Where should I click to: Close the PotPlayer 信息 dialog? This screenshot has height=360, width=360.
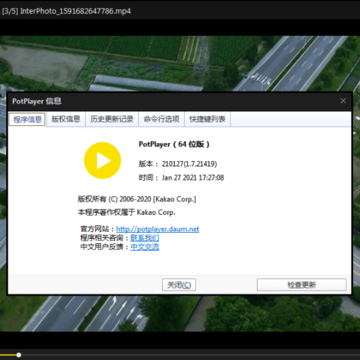[343, 101]
